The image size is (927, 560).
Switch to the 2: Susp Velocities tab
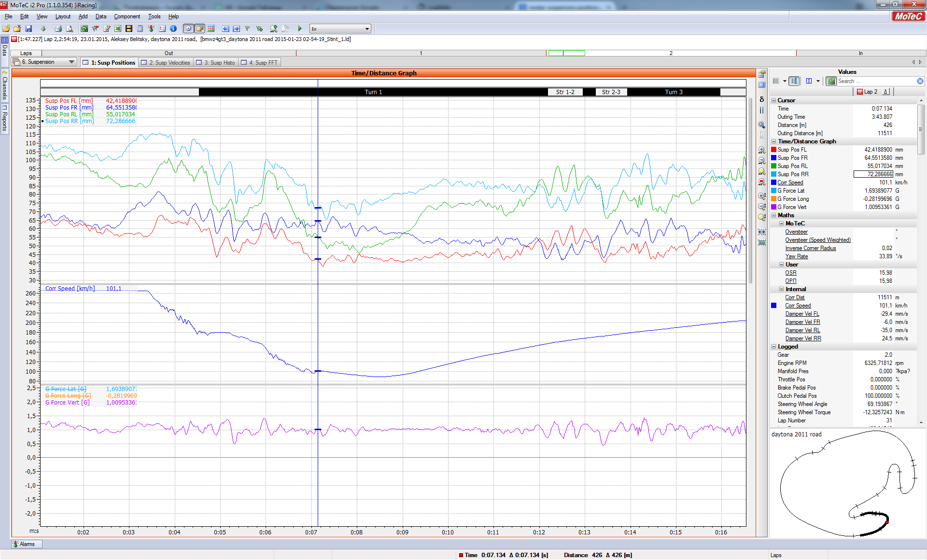coord(166,63)
